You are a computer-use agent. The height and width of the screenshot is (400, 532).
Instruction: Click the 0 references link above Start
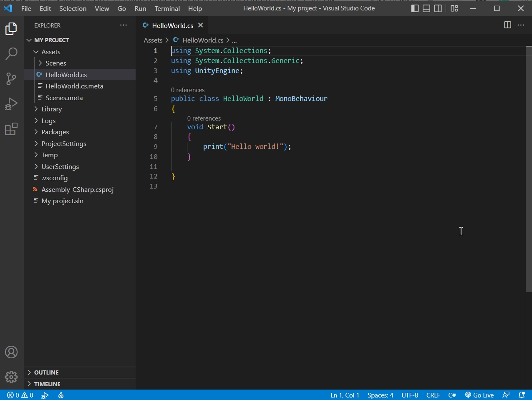pos(204,118)
